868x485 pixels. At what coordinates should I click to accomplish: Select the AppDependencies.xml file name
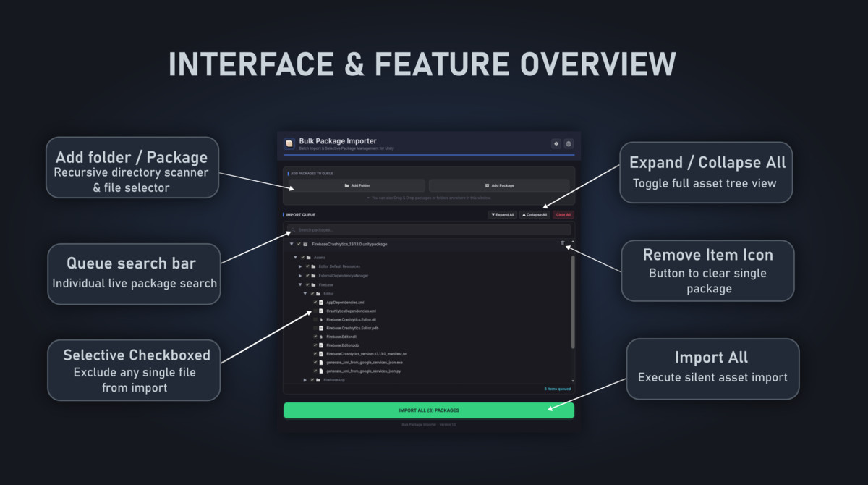345,302
